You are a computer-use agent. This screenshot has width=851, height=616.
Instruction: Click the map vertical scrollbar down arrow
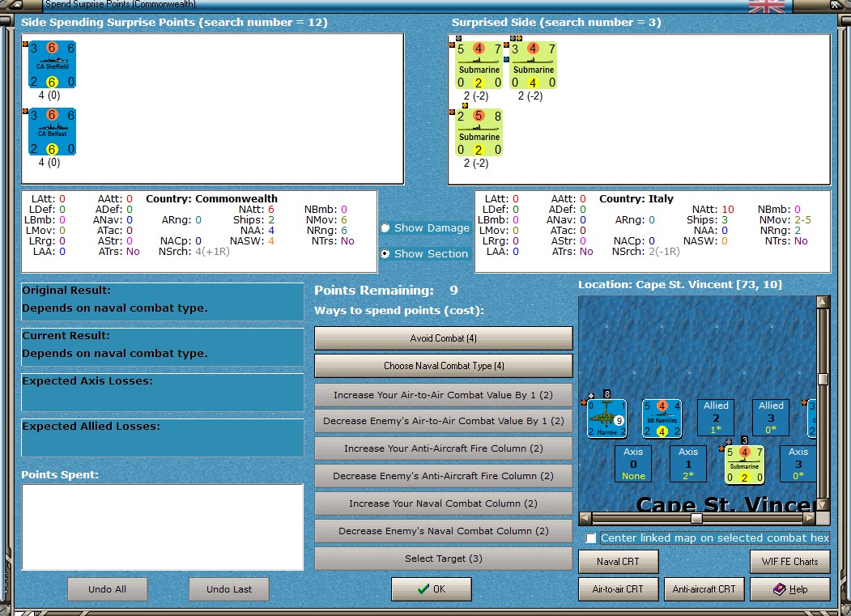tap(823, 505)
